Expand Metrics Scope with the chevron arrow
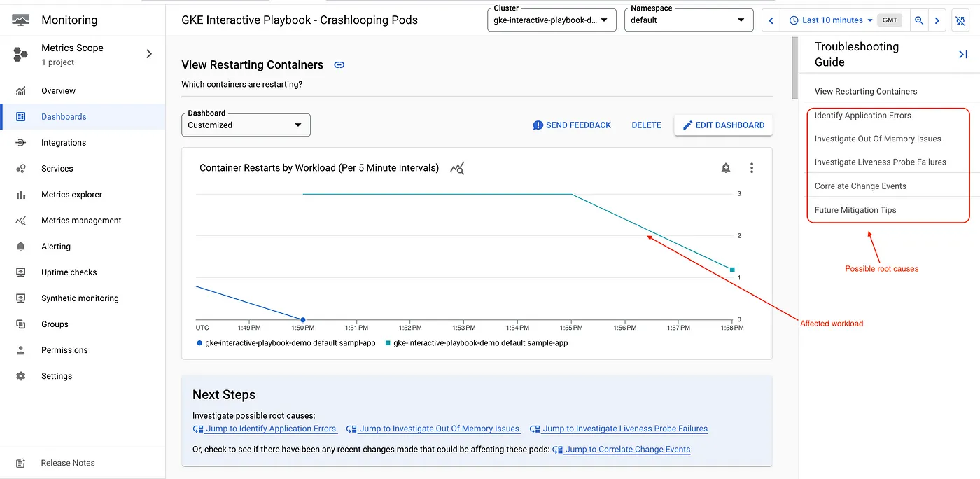 (148, 54)
